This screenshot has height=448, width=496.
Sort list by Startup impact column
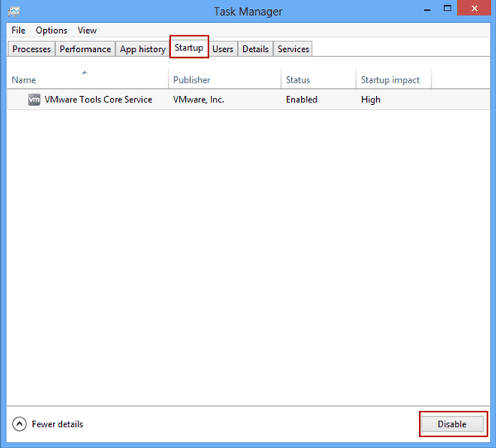point(393,79)
